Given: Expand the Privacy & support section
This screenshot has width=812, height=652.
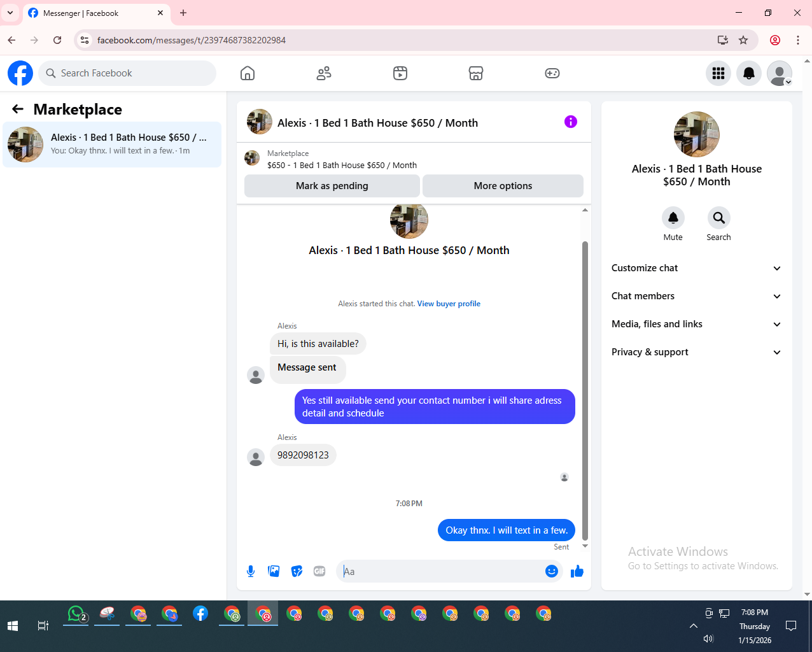Looking at the screenshot, I should [x=696, y=352].
